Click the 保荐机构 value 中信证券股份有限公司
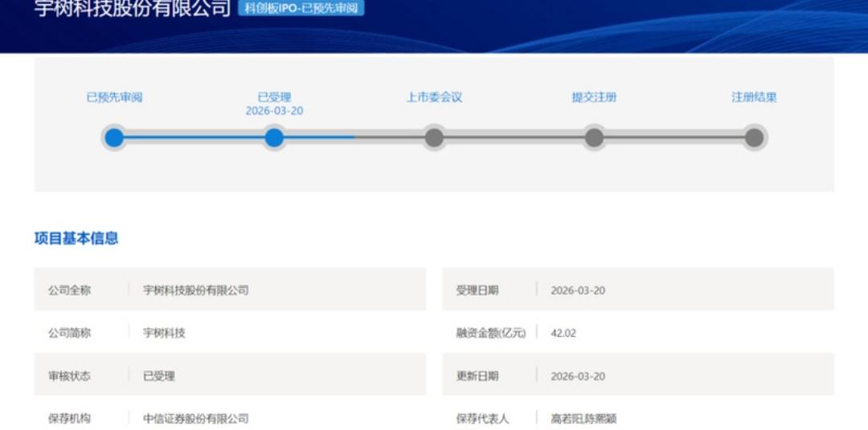The width and height of the screenshot is (868, 430). [195, 419]
